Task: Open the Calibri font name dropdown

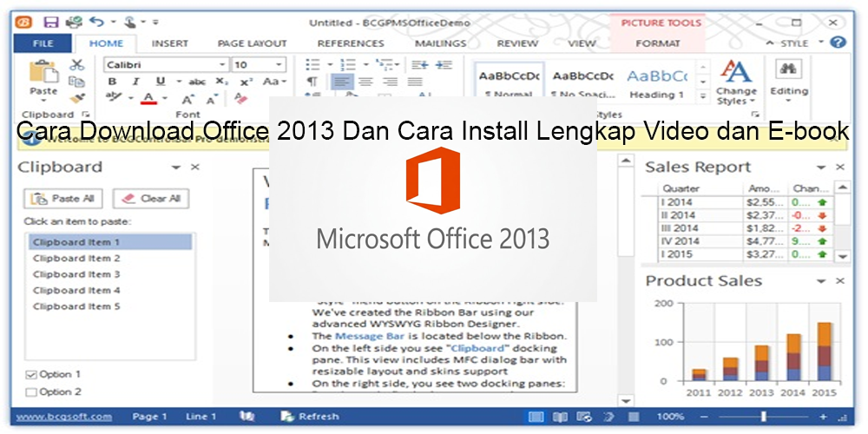Action: point(222,65)
